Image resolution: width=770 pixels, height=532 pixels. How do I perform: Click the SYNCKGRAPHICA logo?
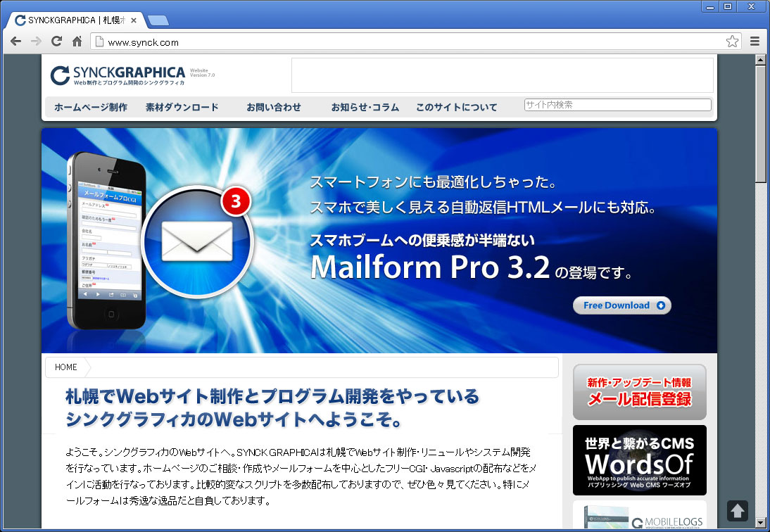(118, 75)
